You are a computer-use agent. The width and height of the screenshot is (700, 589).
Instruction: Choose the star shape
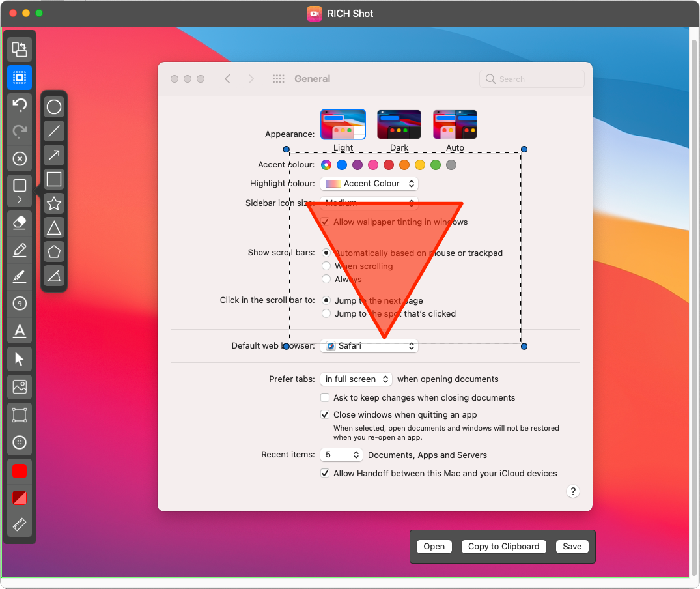(54, 204)
